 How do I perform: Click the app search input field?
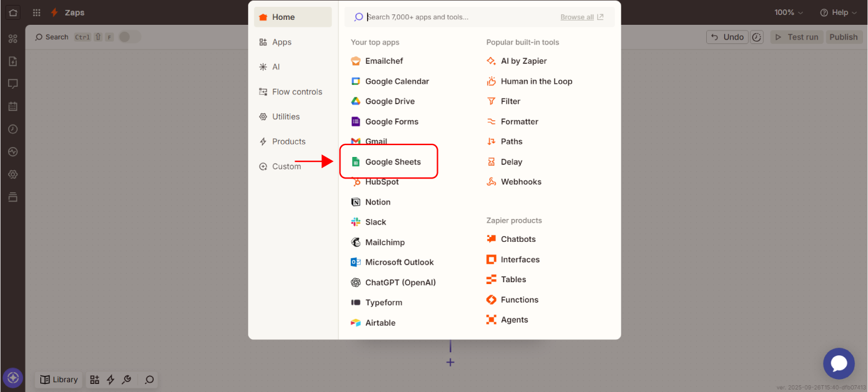point(459,17)
